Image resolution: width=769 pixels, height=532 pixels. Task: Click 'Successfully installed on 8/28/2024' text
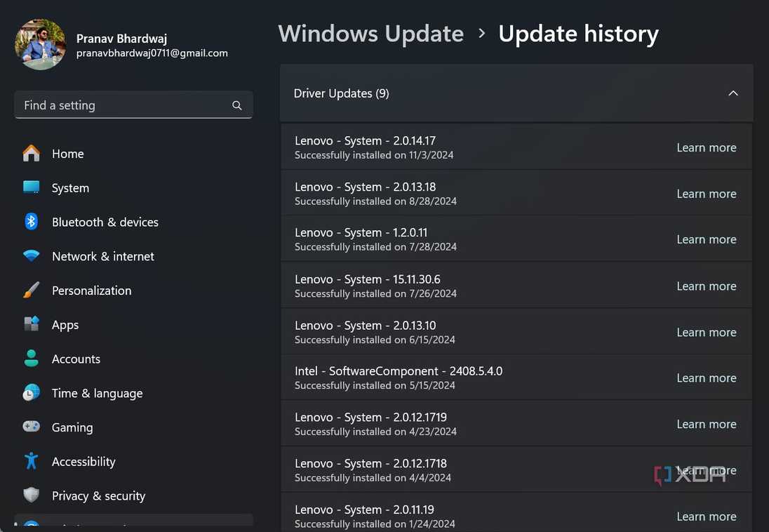[375, 201]
